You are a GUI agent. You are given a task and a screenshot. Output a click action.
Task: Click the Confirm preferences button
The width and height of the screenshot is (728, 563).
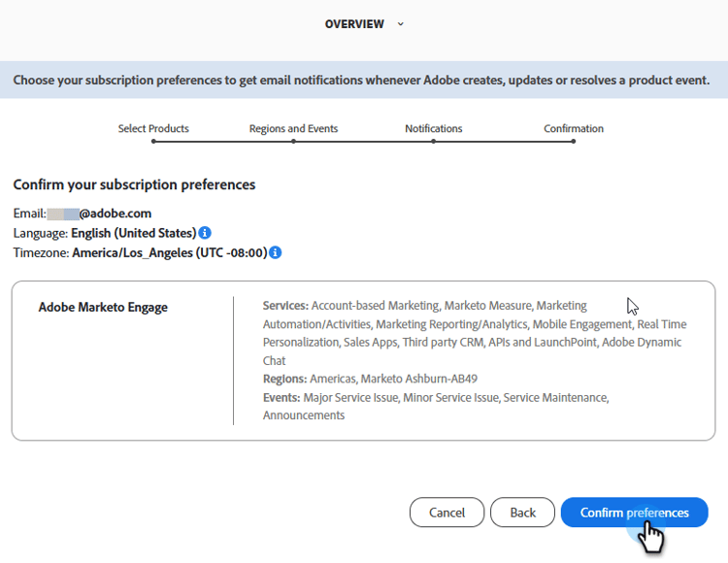coord(634,513)
